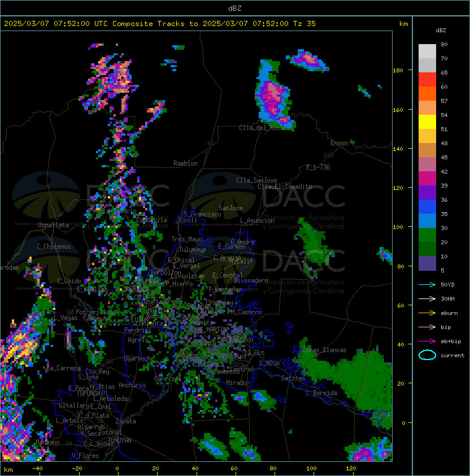Click the yellow 54 dBZ color swatch
The image size is (470, 476).
(427, 122)
